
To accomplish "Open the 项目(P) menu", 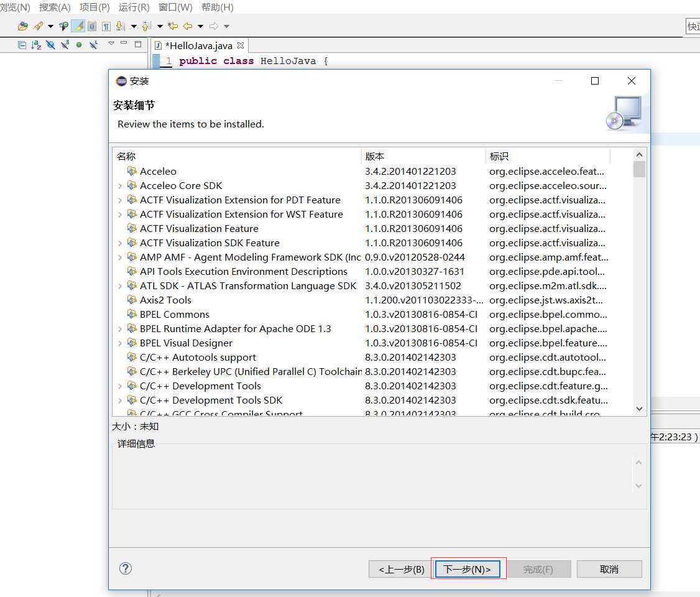I will tap(94, 7).
